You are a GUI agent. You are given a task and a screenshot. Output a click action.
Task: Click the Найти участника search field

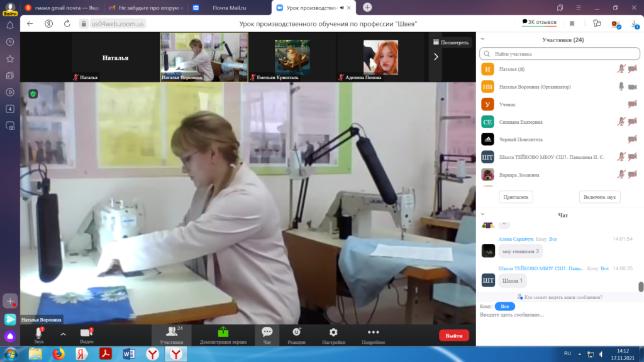(560, 55)
